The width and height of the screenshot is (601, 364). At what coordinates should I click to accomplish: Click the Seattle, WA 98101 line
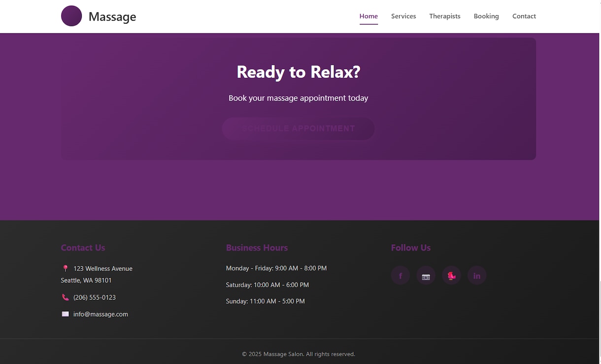coord(86,280)
